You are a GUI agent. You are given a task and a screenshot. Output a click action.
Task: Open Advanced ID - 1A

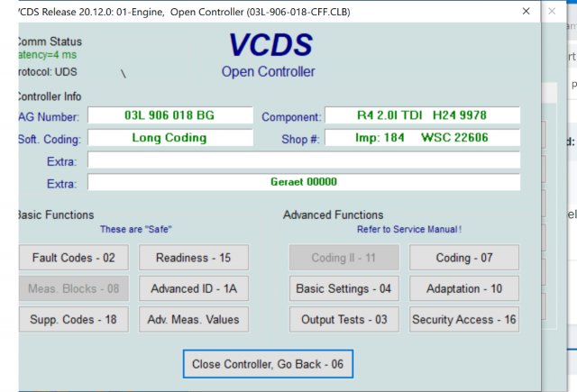[193, 288]
